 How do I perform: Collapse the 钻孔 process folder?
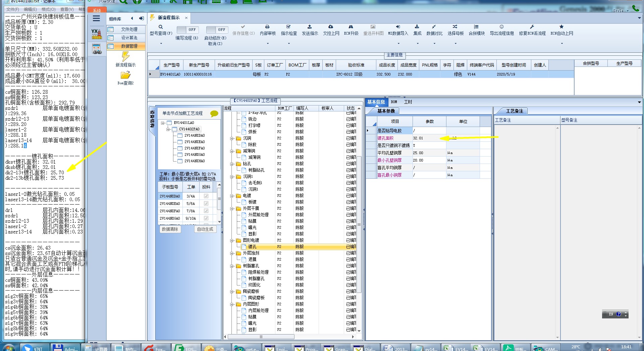click(232, 164)
